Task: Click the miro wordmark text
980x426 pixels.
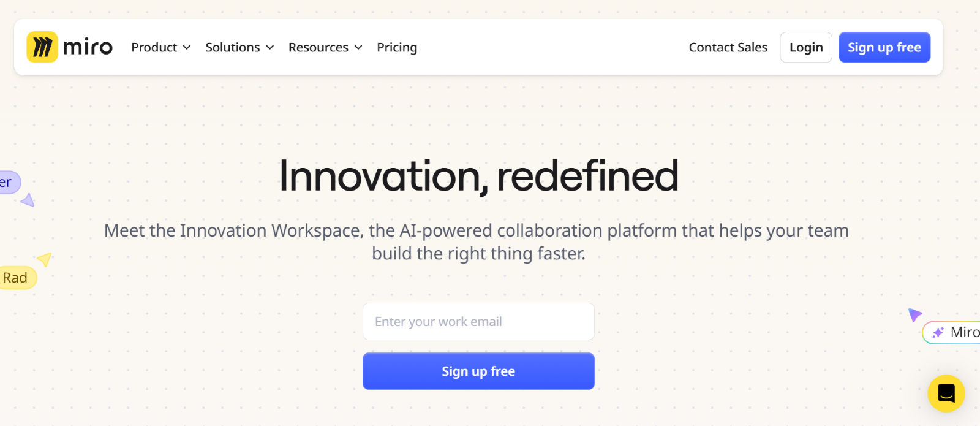Action: click(x=88, y=47)
